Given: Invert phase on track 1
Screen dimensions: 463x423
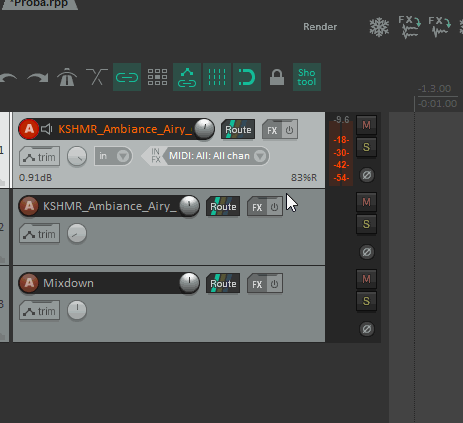Looking at the screenshot, I should tap(367, 175).
